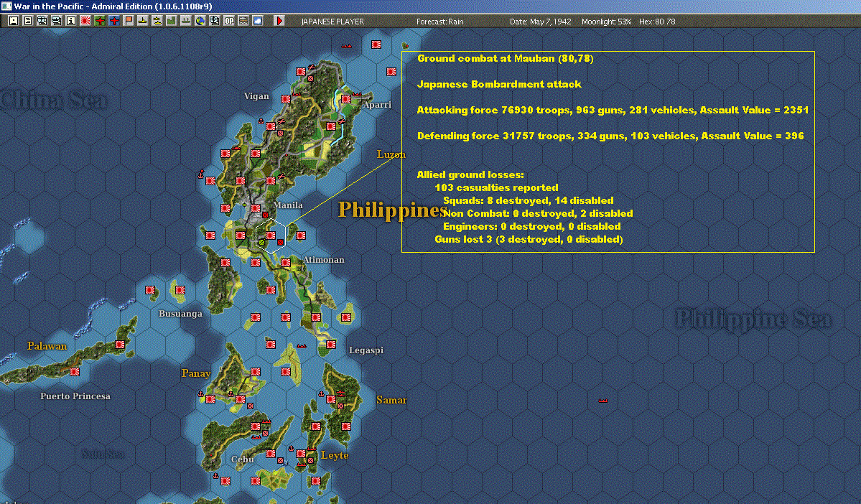Screen dimensions: 861x504
Task: Click the Atimonan city label
Action: (323, 259)
